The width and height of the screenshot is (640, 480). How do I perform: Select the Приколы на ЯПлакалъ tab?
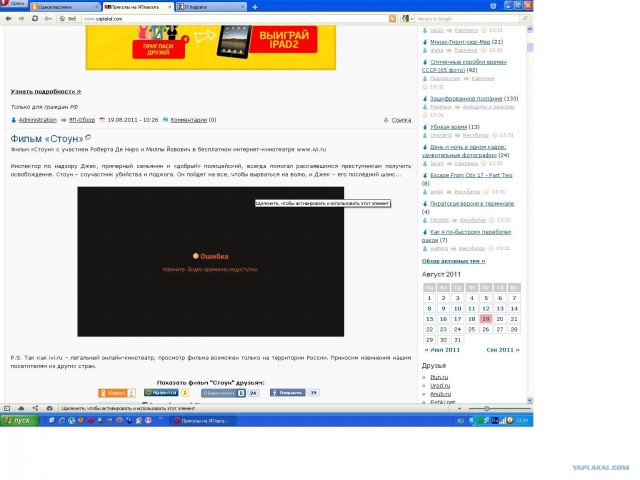click(138, 7)
